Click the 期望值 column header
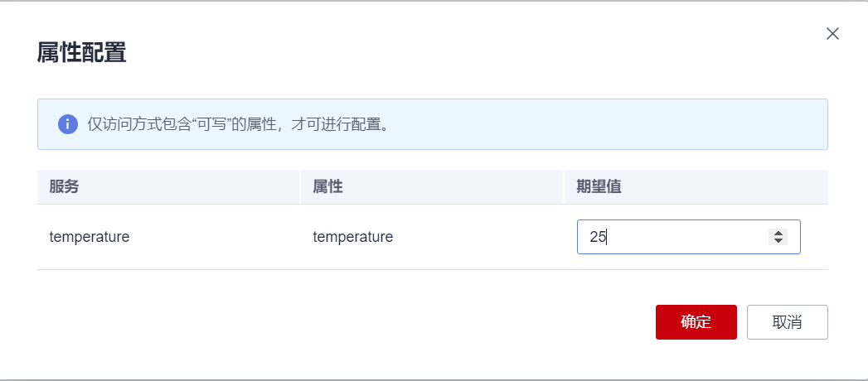The width and height of the screenshot is (868, 381). (x=599, y=186)
